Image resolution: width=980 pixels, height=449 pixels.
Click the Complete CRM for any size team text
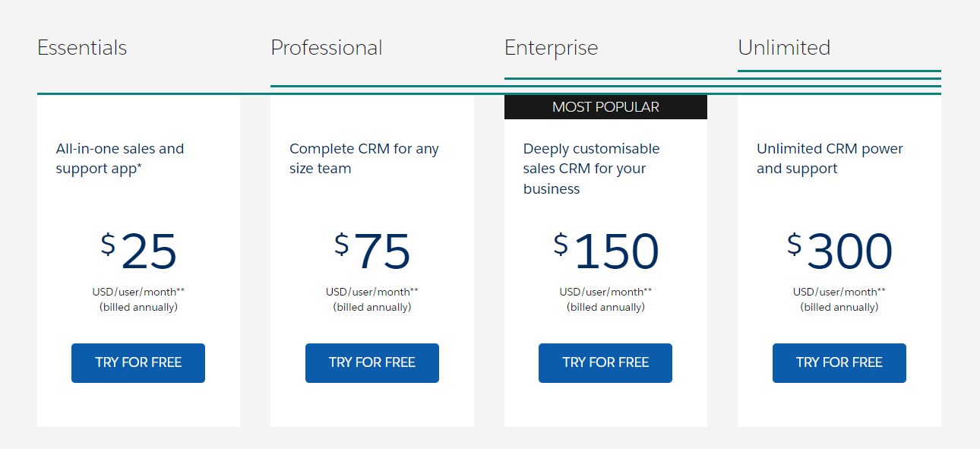pos(365,158)
